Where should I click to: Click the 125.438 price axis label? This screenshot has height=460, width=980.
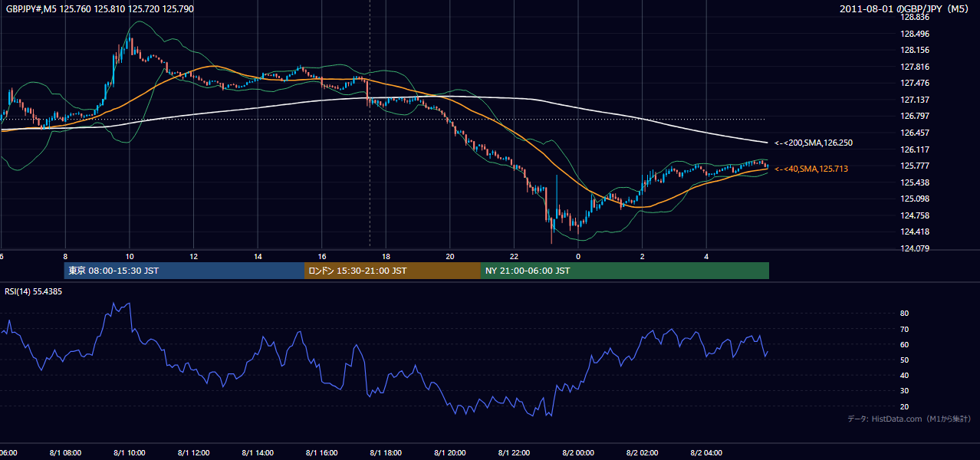pyautogui.click(x=914, y=182)
